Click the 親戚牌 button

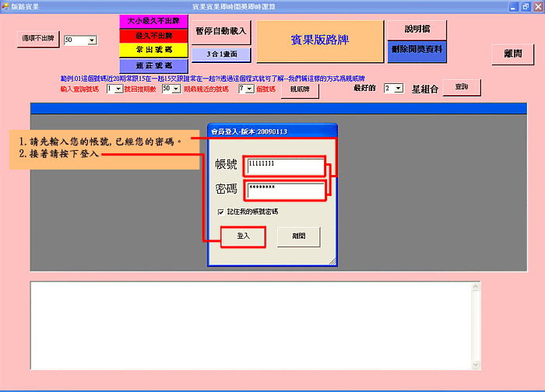tap(301, 89)
